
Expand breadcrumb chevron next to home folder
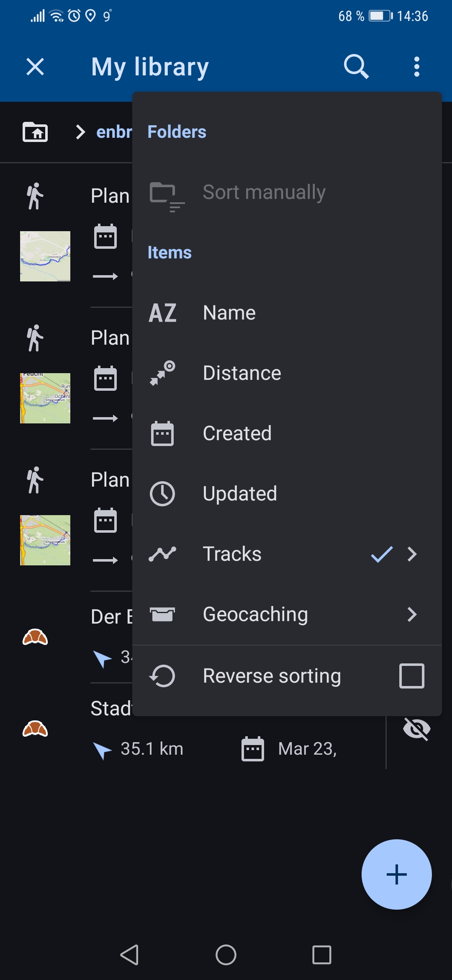[x=80, y=132]
